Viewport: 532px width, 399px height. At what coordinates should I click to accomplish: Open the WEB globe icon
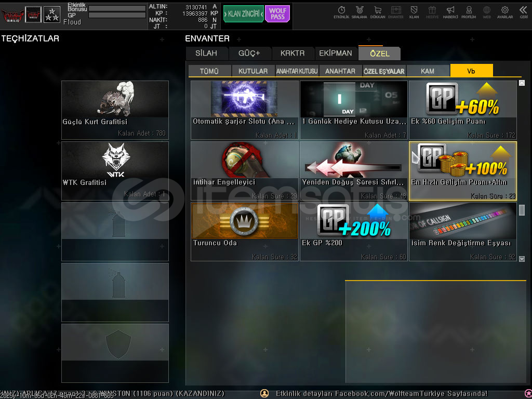[x=487, y=12]
